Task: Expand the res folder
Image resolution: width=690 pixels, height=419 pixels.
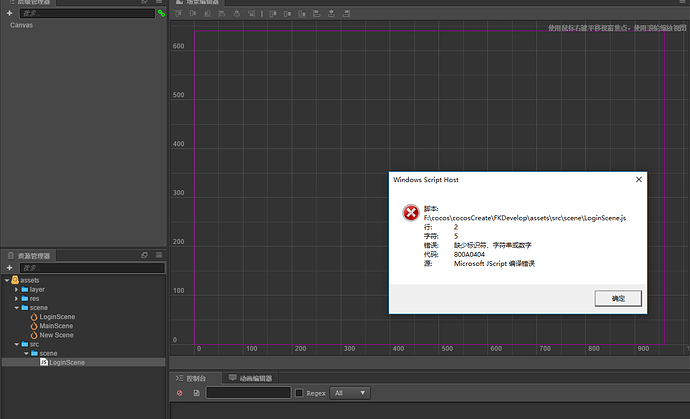Action: click(16, 299)
